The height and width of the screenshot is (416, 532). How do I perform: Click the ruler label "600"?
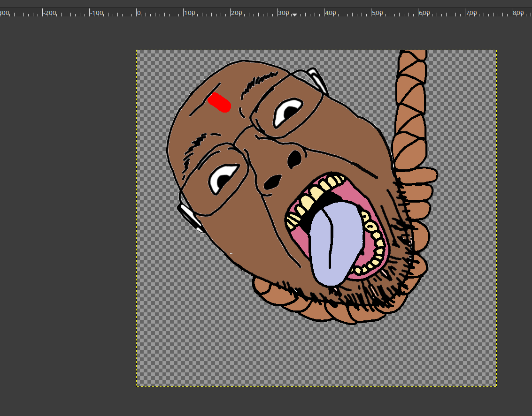[424, 13]
